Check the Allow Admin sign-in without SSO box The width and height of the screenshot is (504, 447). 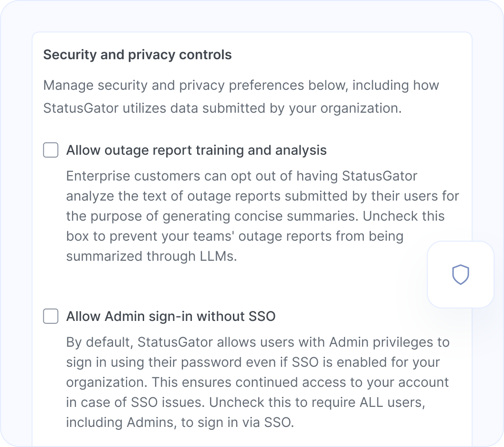[x=50, y=316]
